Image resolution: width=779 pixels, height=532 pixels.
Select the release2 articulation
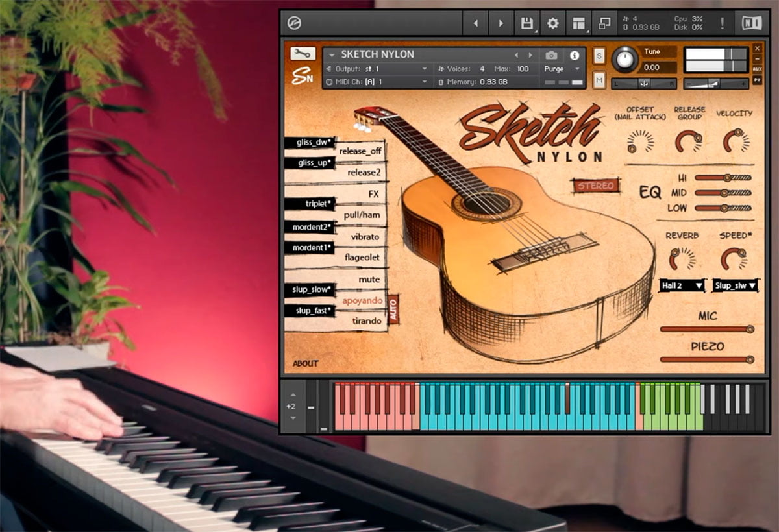(364, 173)
